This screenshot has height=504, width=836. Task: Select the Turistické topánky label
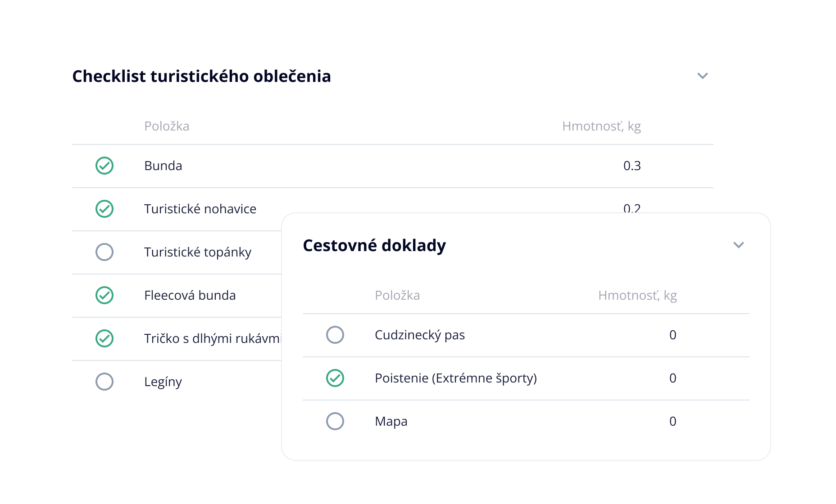click(x=198, y=252)
